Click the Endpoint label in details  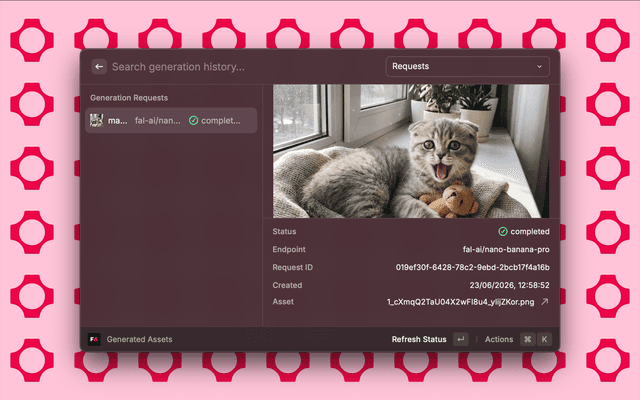coord(289,249)
